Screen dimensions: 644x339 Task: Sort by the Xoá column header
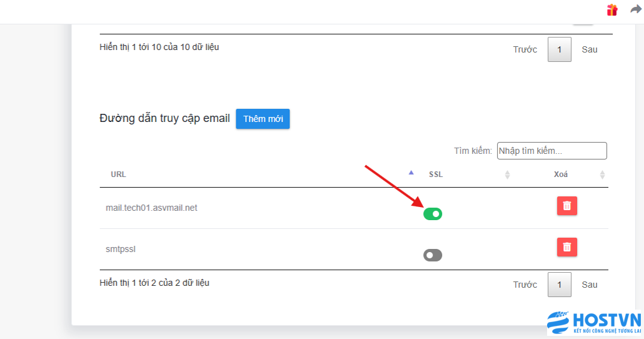coord(561,175)
